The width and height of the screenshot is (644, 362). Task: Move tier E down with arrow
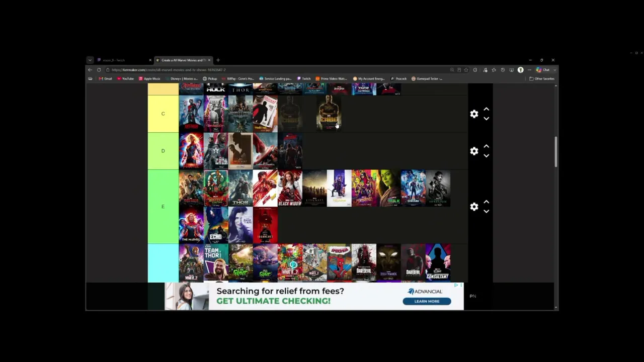coord(486,211)
